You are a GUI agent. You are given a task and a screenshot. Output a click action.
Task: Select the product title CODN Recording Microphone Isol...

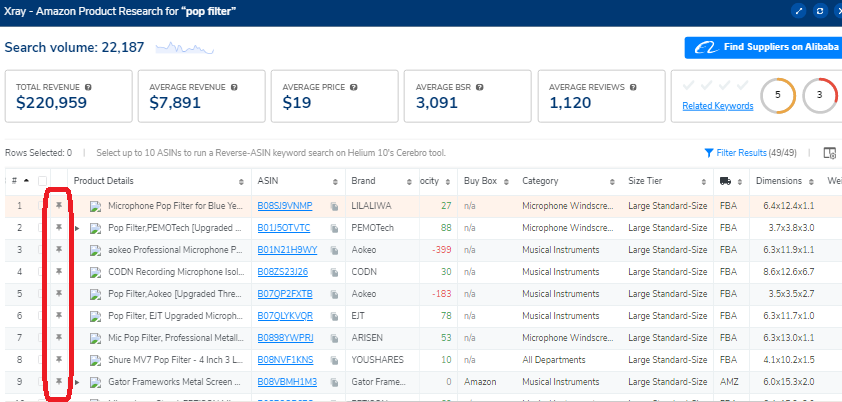pos(175,272)
